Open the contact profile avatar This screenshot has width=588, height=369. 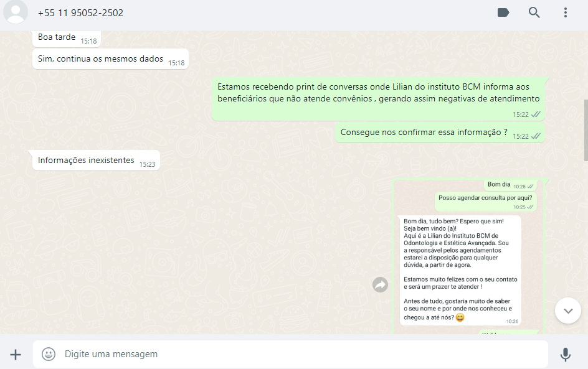16,11
